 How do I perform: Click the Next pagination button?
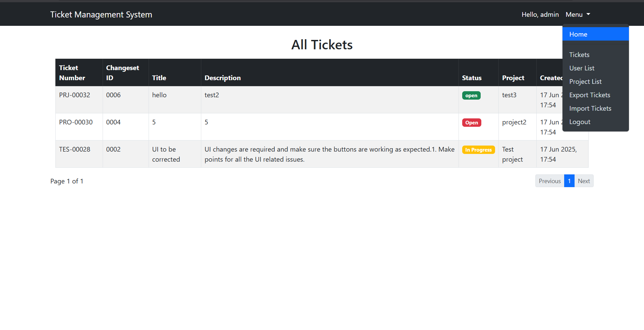coord(584,180)
